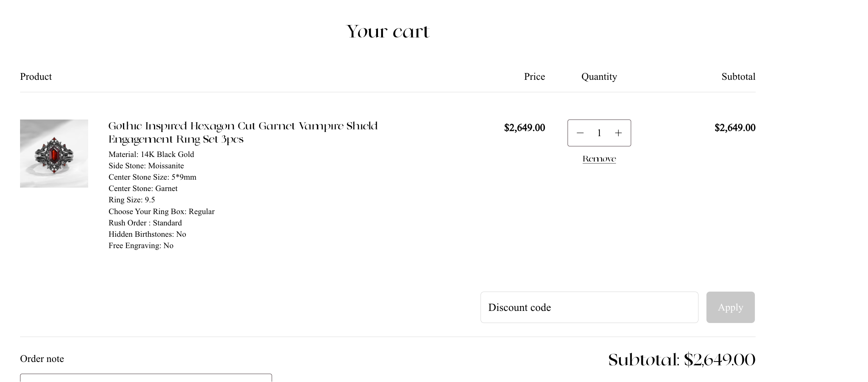Open the garnet ring product thumbnail
The image size is (868, 382).
(54, 154)
